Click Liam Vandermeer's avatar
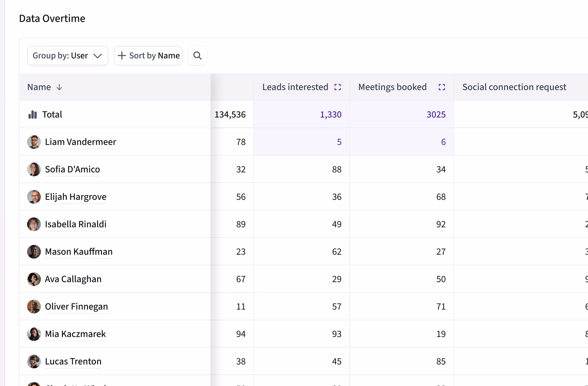Screen dimensions: 588x386 click(34, 142)
